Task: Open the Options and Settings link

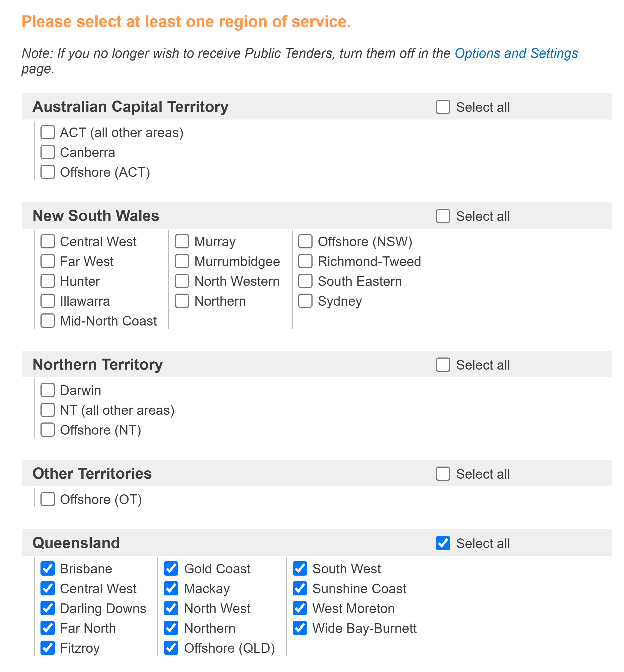Action: [x=516, y=53]
